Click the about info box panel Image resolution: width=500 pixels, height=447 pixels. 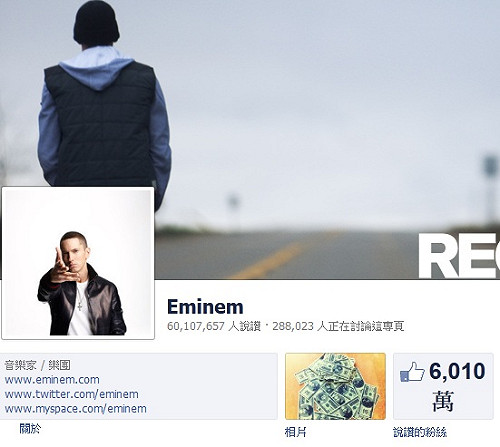pos(139,386)
